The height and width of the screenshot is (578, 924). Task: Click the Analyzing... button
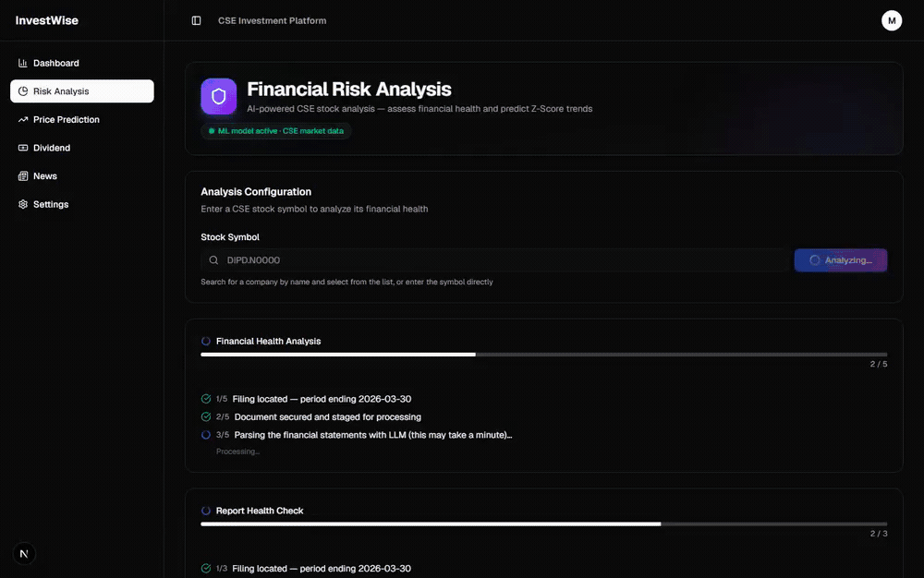[x=840, y=260]
